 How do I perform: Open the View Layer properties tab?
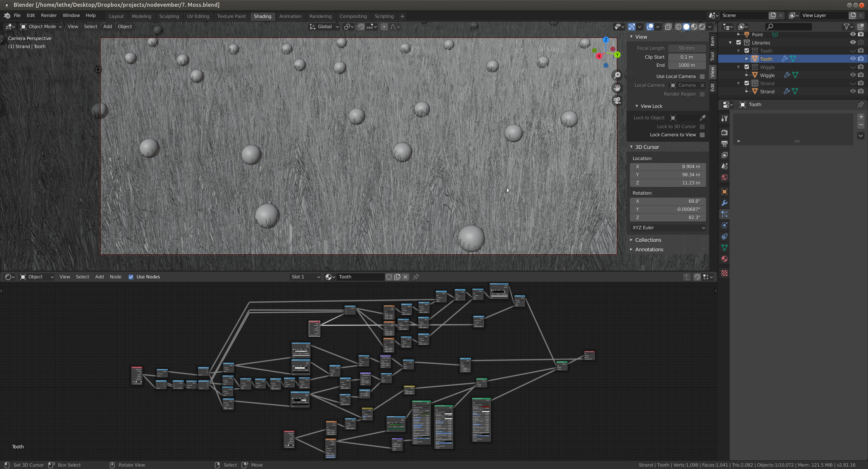(x=725, y=155)
